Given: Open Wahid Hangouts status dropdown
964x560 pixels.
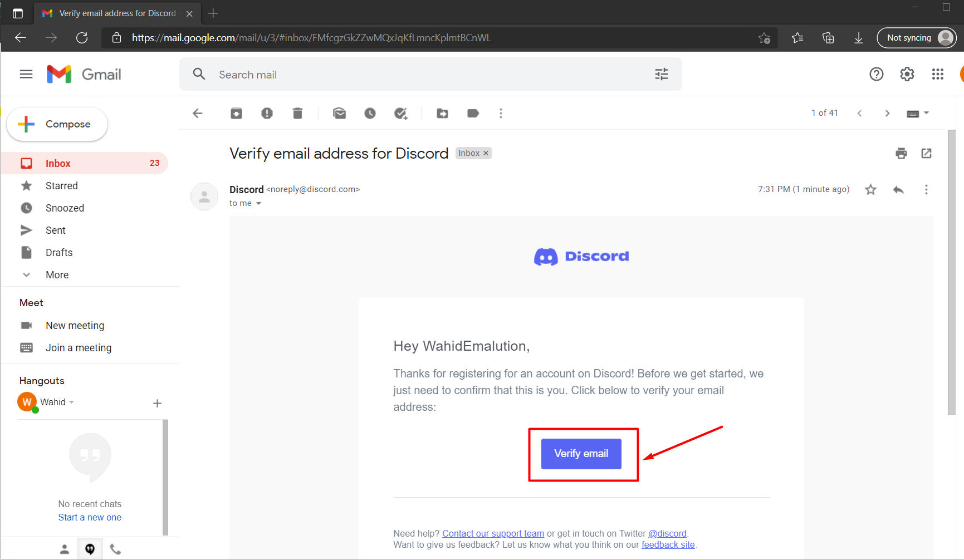Looking at the screenshot, I should [72, 402].
